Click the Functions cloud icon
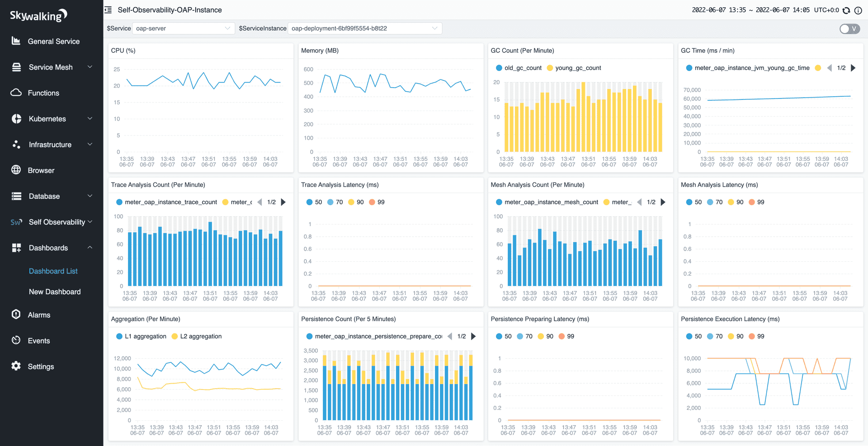868x446 pixels. tap(16, 93)
